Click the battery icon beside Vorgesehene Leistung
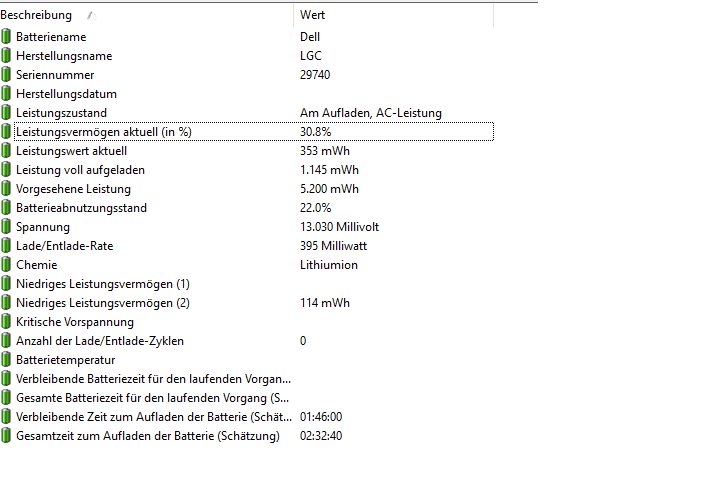The height and width of the screenshot is (477, 724). click(6, 188)
